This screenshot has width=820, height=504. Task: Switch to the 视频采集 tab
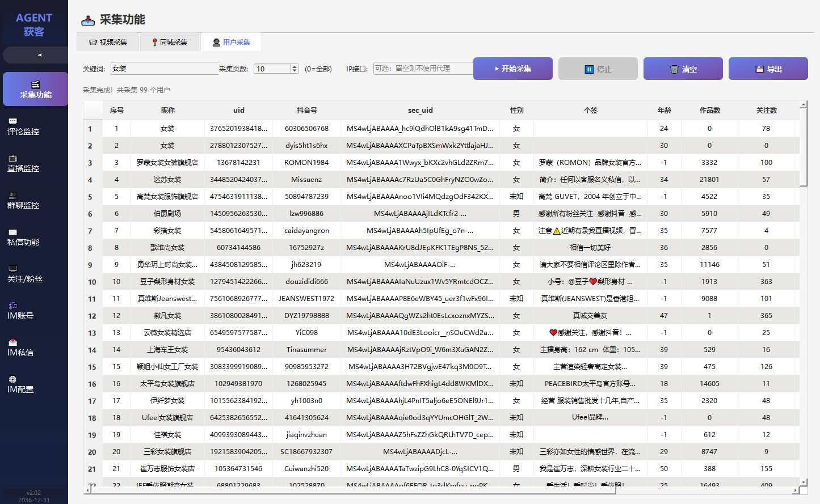[x=108, y=43]
